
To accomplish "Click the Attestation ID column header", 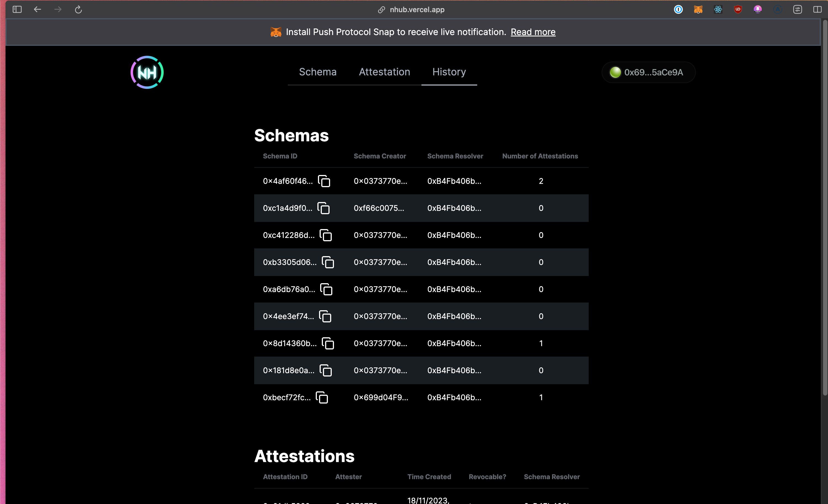I will pos(285,476).
